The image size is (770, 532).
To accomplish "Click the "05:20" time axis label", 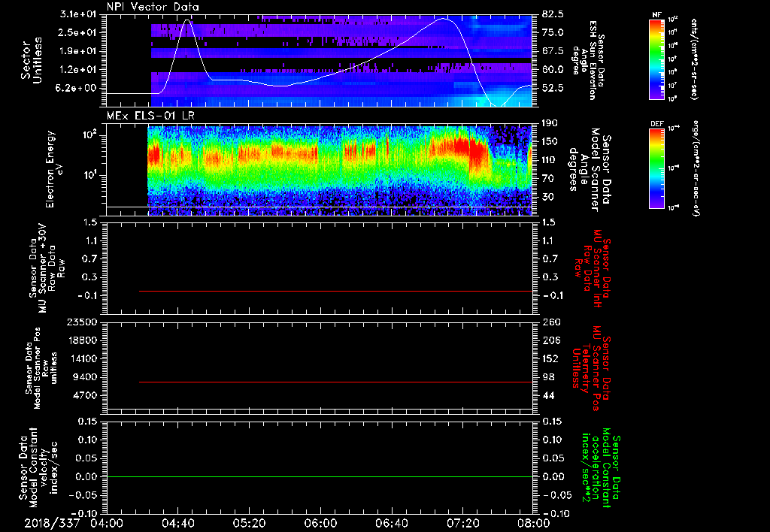I will coord(249,523).
